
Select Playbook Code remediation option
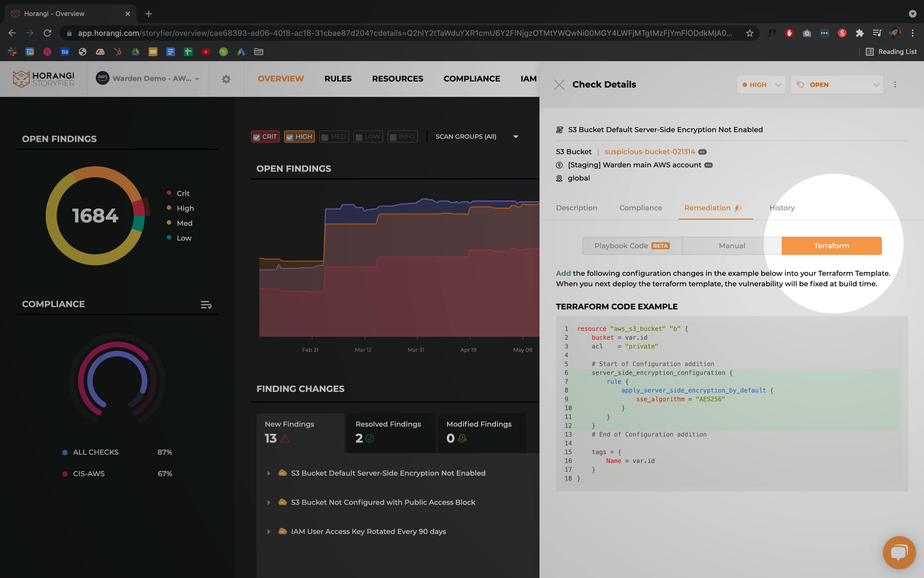(x=632, y=246)
